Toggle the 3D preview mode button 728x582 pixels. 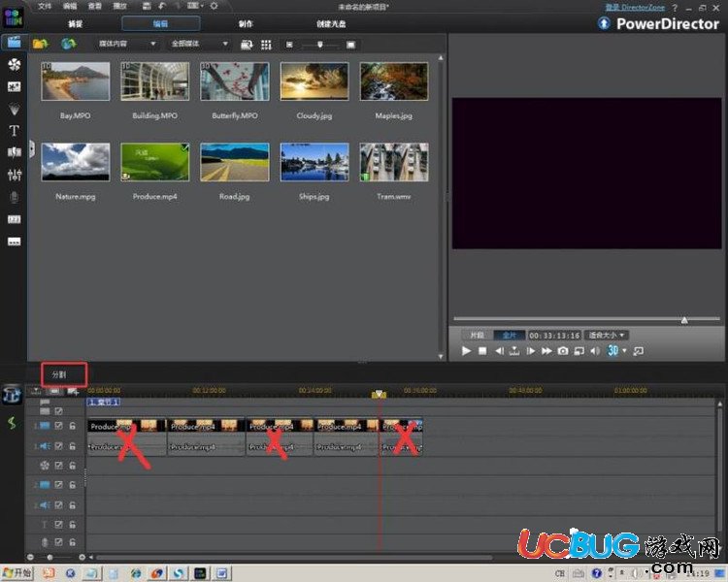[x=612, y=350]
